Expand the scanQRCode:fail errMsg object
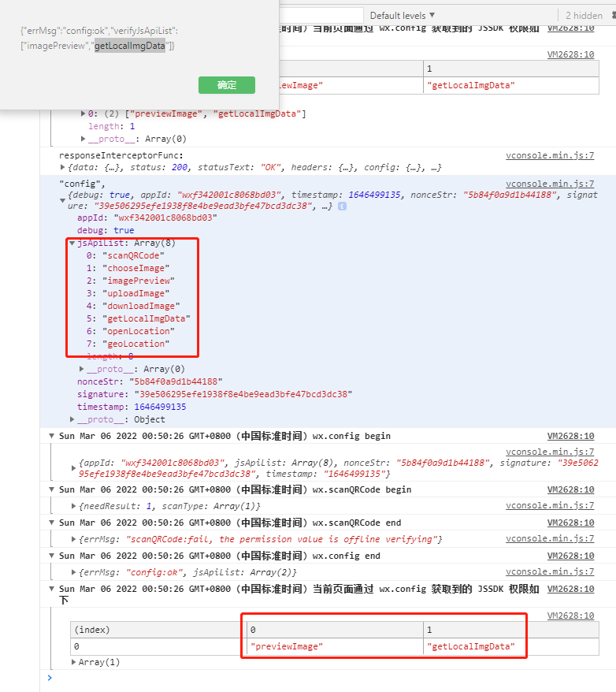 click(73, 539)
